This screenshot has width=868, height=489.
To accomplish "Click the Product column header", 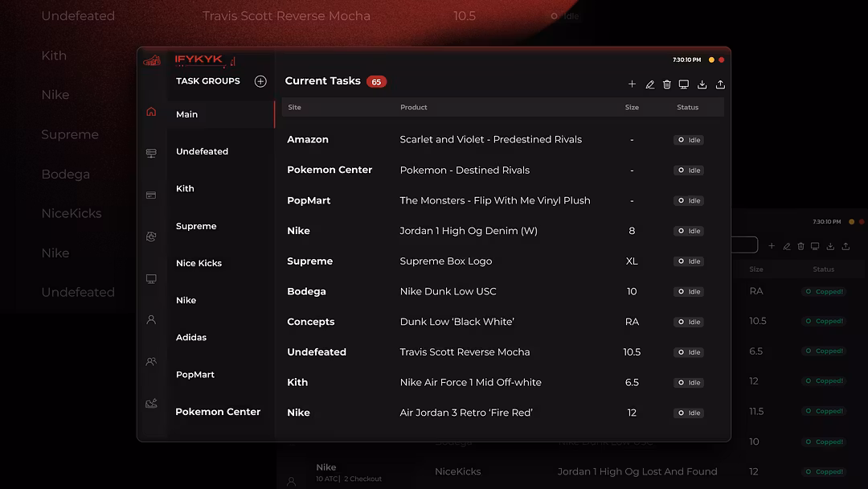I will 414,108.
